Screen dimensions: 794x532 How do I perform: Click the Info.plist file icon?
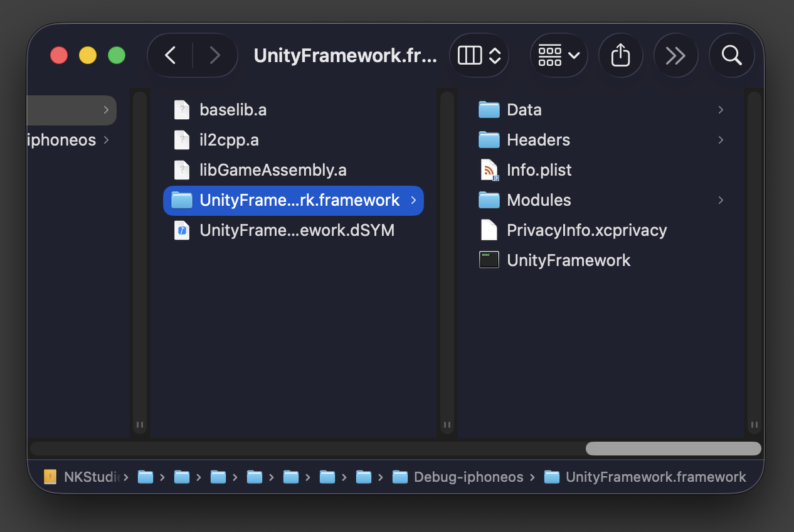click(489, 170)
